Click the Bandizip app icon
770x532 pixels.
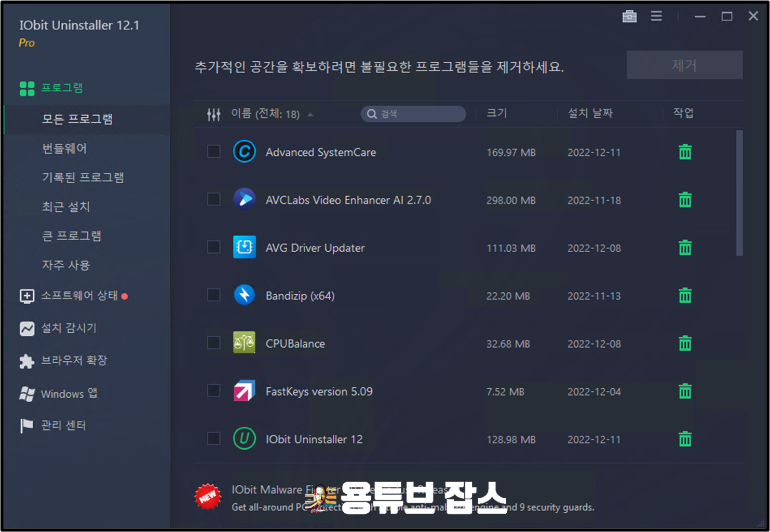[244, 295]
